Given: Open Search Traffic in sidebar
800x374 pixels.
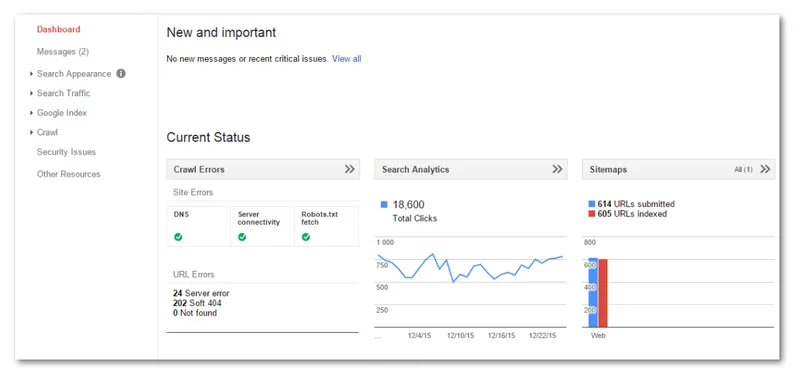Looking at the screenshot, I should tap(63, 93).
